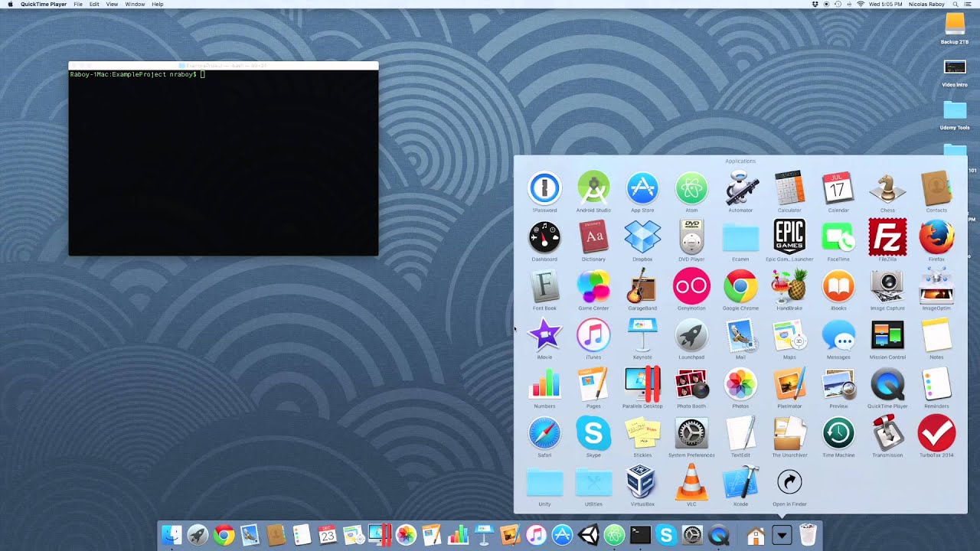The image size is (980, 551).
Task: Open the Trash in the Dock
Action: pyautogui.click(x=808, y=535)
